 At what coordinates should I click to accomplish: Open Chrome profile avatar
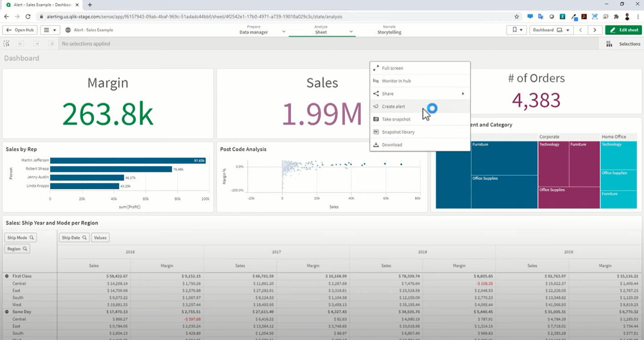coord(627,16)
